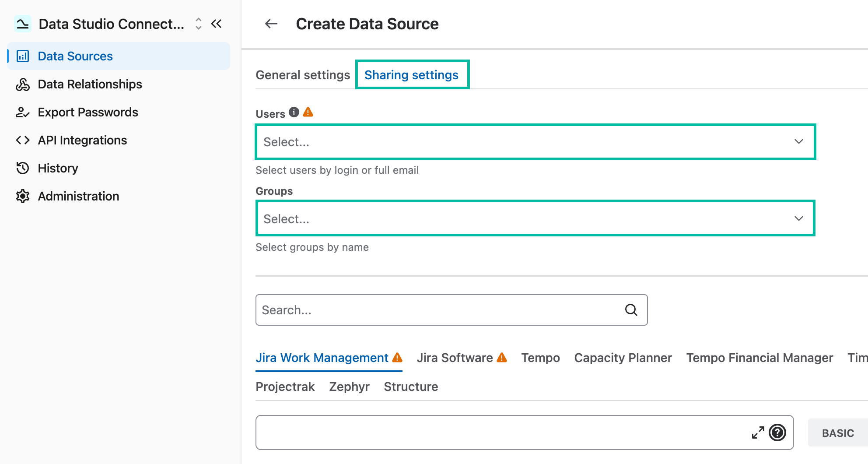This screenshot has height=464, width=868.
Task: Click the API Integrations code icon
Action: [x=23, y=140]
